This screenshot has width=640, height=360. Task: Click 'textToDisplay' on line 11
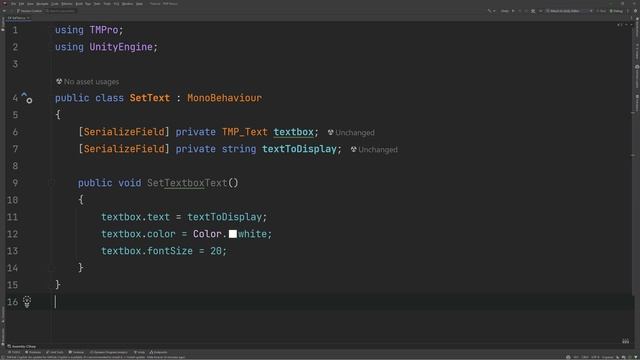(x=224, y=217)
